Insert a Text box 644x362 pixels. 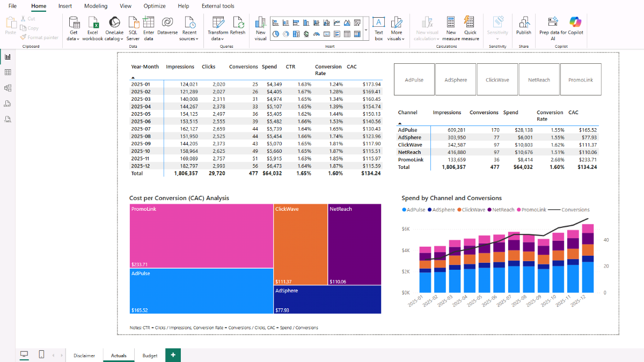(379, 23)
